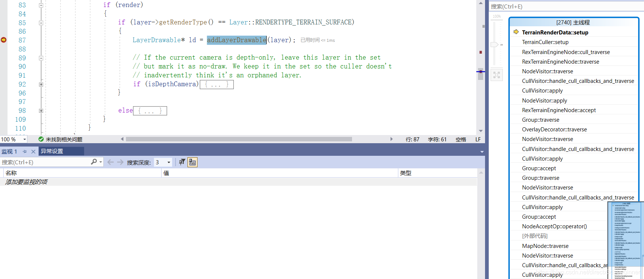Click the highlighted addLayerDrawable call
The image size is (644, 279).
tap(237, 40)
